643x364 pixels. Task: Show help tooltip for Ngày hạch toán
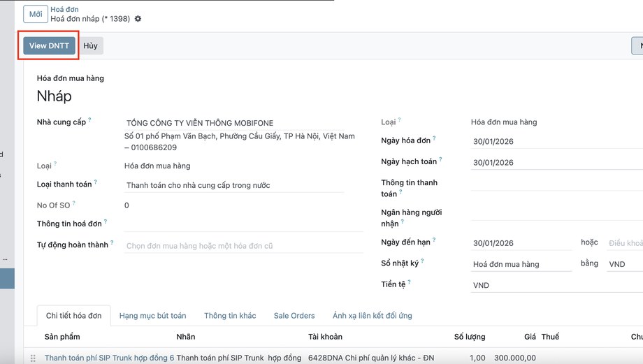pos(440,159)
